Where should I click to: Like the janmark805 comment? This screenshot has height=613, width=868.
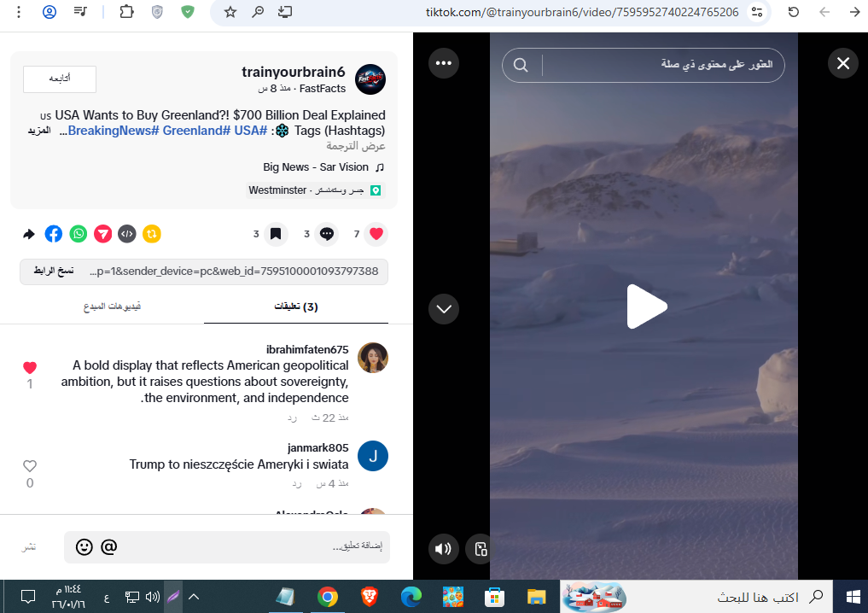[30, 466]
